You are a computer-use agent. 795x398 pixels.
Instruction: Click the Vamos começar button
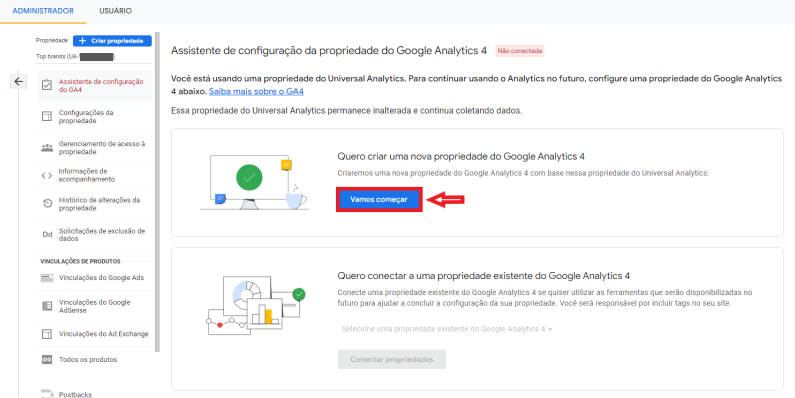click(x=379, y=200)
